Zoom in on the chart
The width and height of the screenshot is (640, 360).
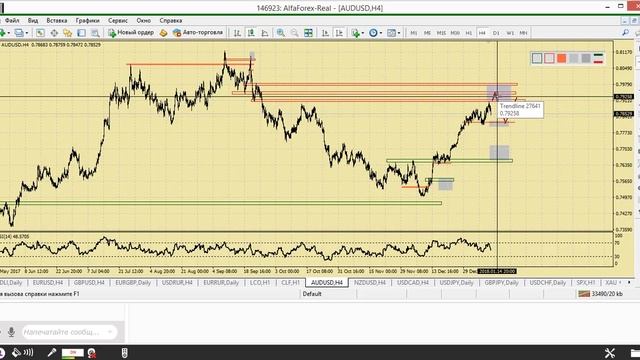click(280, 33)
